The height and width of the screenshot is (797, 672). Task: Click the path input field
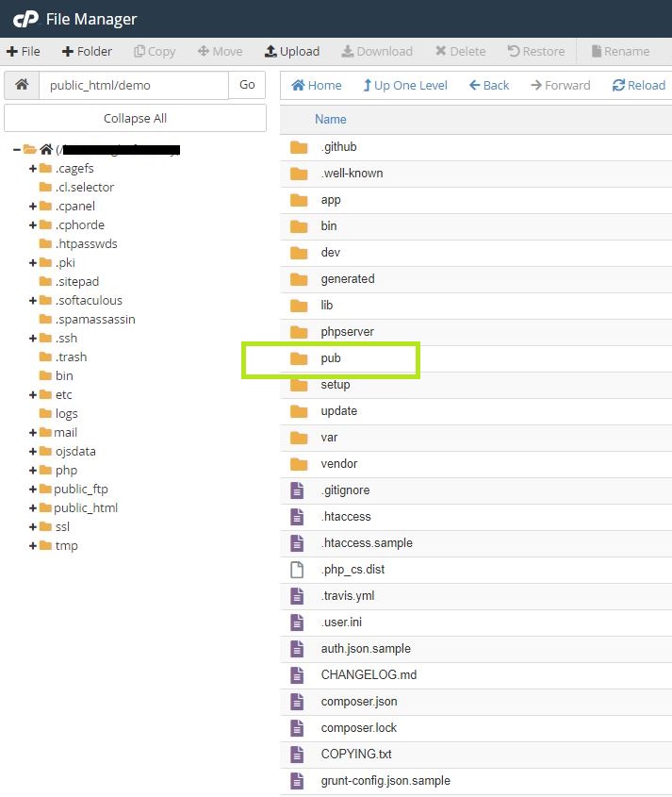(133, 85)
